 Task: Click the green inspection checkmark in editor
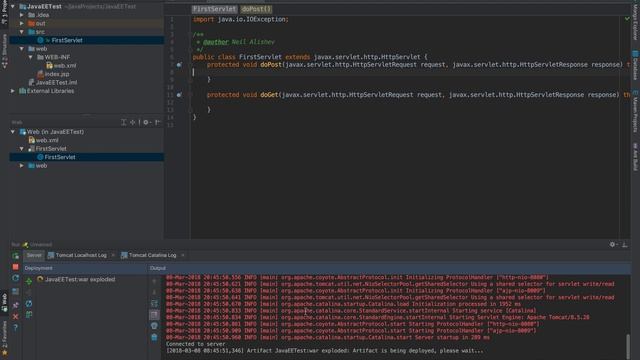[x=627, y=19]
